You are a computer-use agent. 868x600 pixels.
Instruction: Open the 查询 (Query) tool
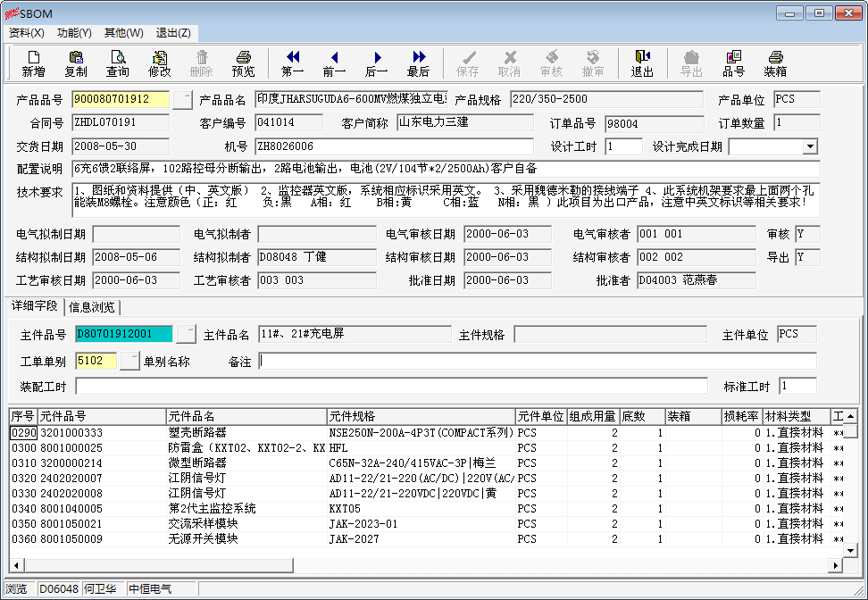(x=118, y=63)
